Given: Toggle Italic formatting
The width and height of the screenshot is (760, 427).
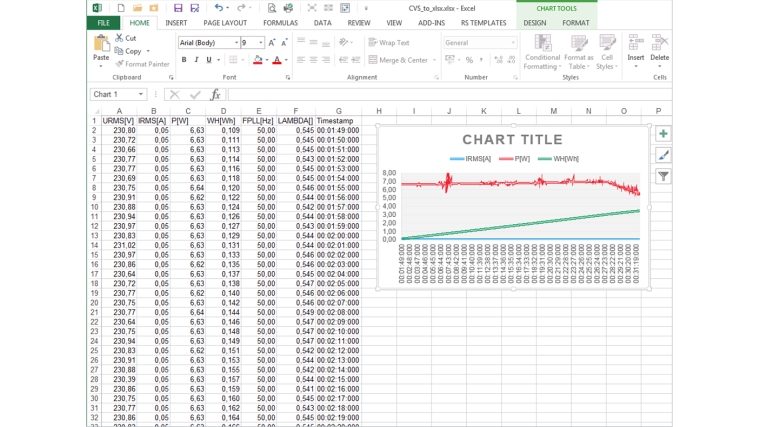Looking at the screenshot, I should coord(196,60).
